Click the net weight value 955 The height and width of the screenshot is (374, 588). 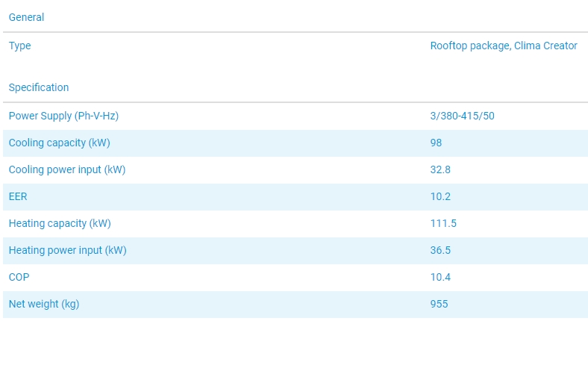(x=439, y=304)
